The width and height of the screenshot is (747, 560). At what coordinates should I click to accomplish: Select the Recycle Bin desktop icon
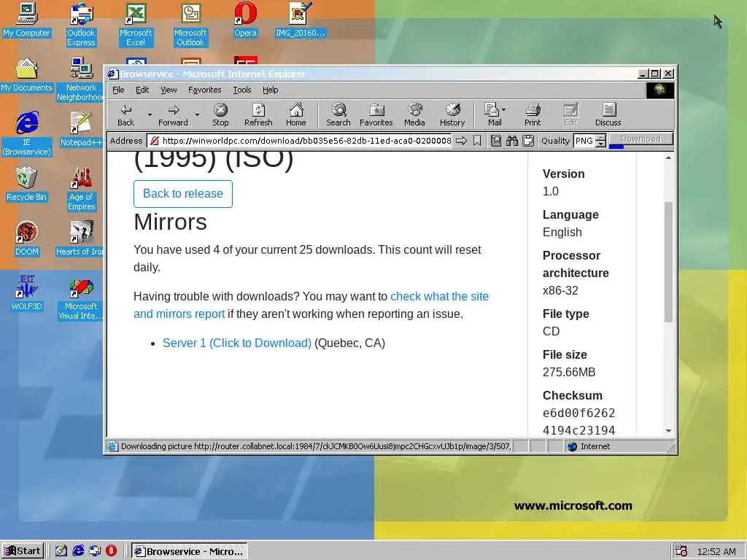tap(26, 184)
